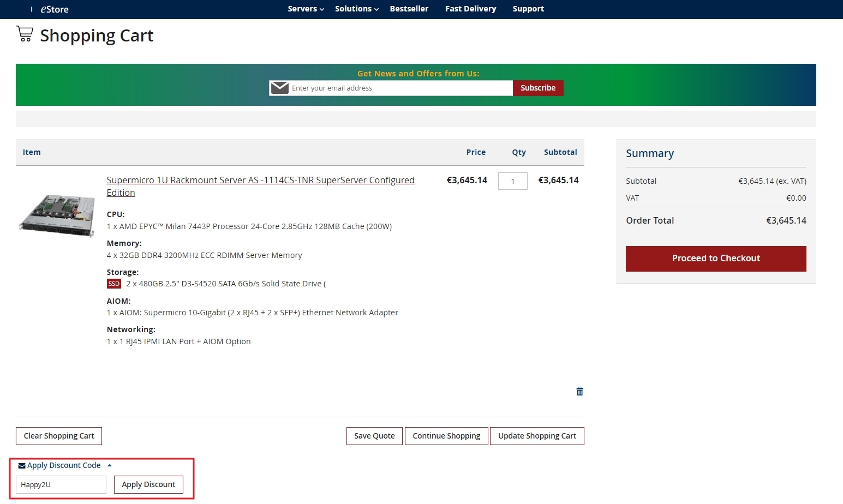Open the Support section
843x504 pixels.
[528, 9]
